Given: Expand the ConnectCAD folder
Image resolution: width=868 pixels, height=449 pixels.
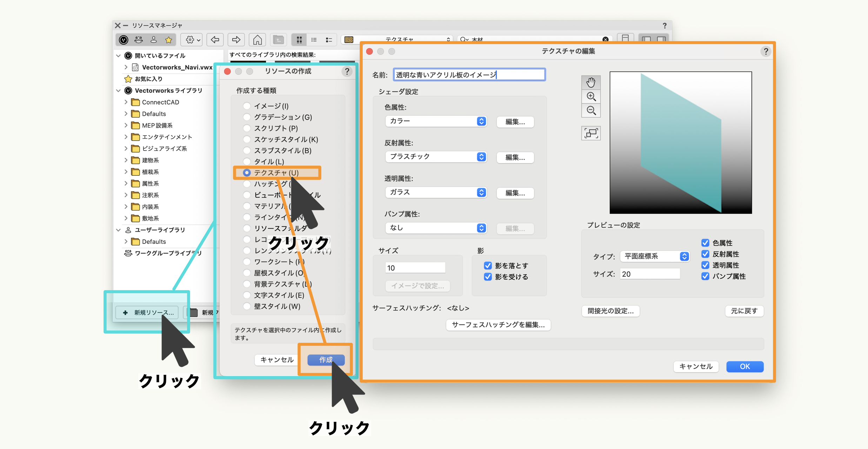Looking at the screenshot, I should 126,102.
